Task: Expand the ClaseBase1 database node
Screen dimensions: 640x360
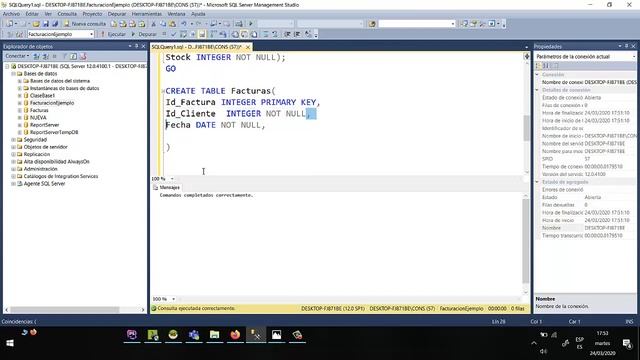Action: click(20, 96)
